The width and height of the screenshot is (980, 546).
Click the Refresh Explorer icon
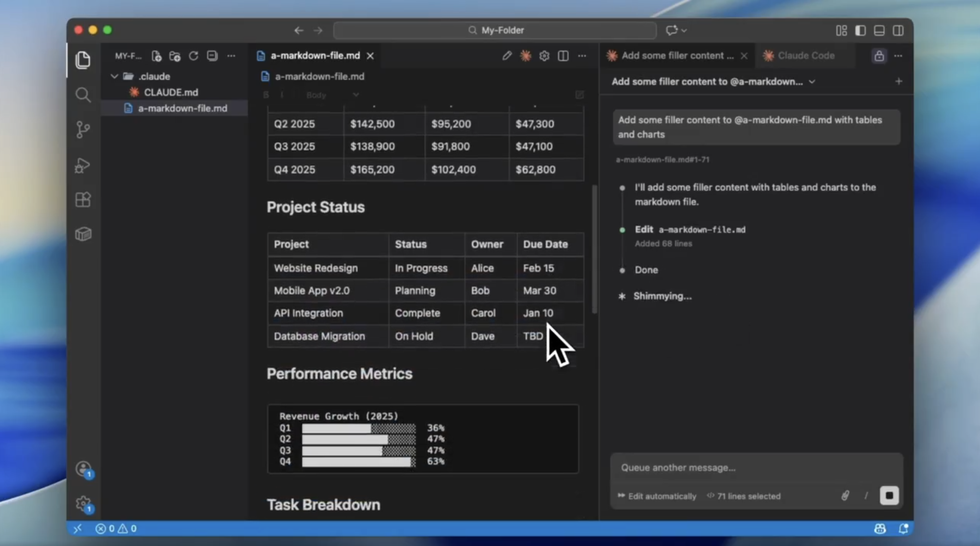click(x=194, y=56)
